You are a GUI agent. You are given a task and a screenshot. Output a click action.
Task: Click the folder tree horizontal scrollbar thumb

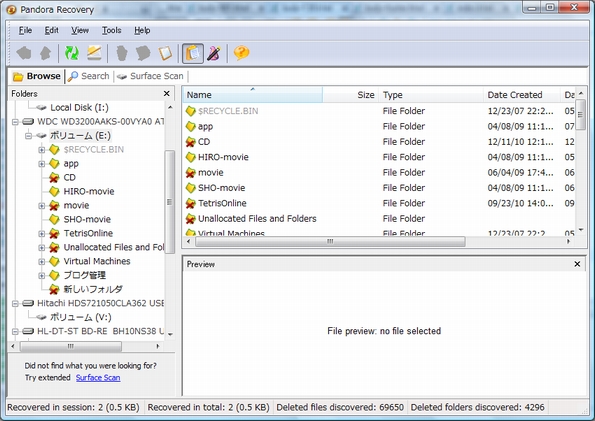coord(71,346)
